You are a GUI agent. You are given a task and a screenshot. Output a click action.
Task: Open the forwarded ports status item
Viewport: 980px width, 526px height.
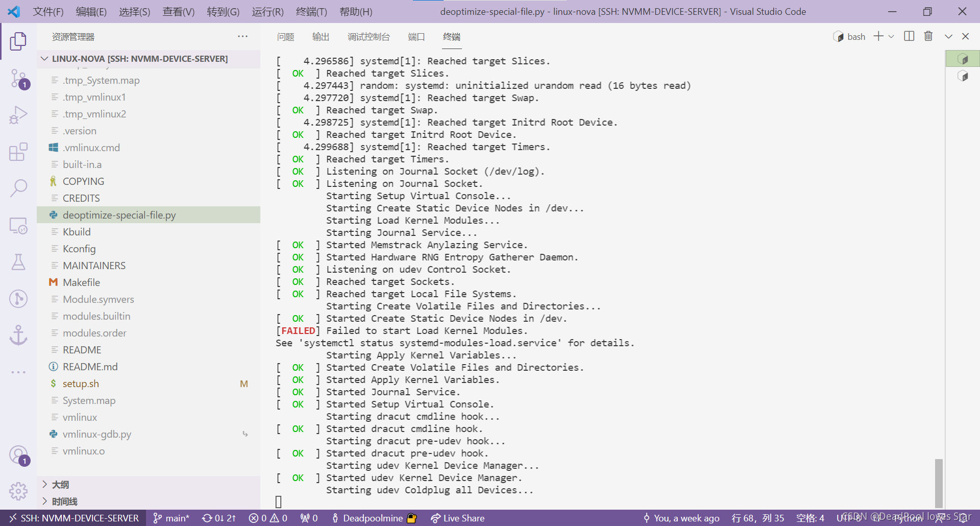(309, 518)
